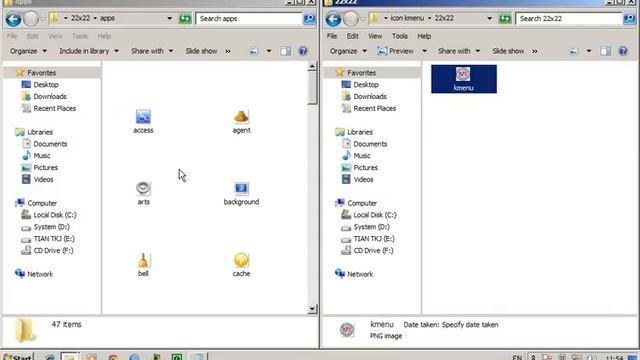640x360 pixels.
Task: Open Help menu in 22x22 window
Action: [424, 36]
